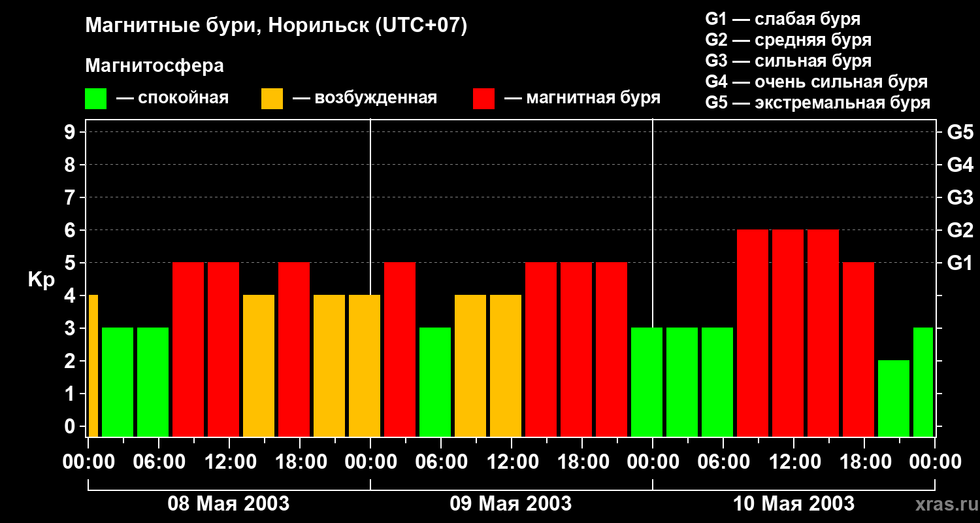Click the narrow final green bar ending 10 May
The height and width of the screenshot is (523, 980).
(x=923, y=382)
